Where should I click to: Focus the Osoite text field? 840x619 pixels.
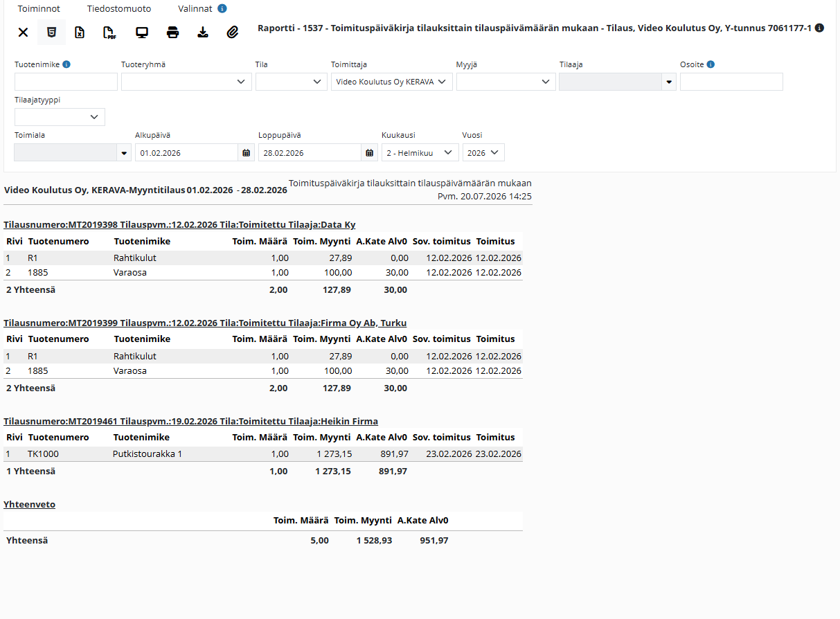coord(731,82)
